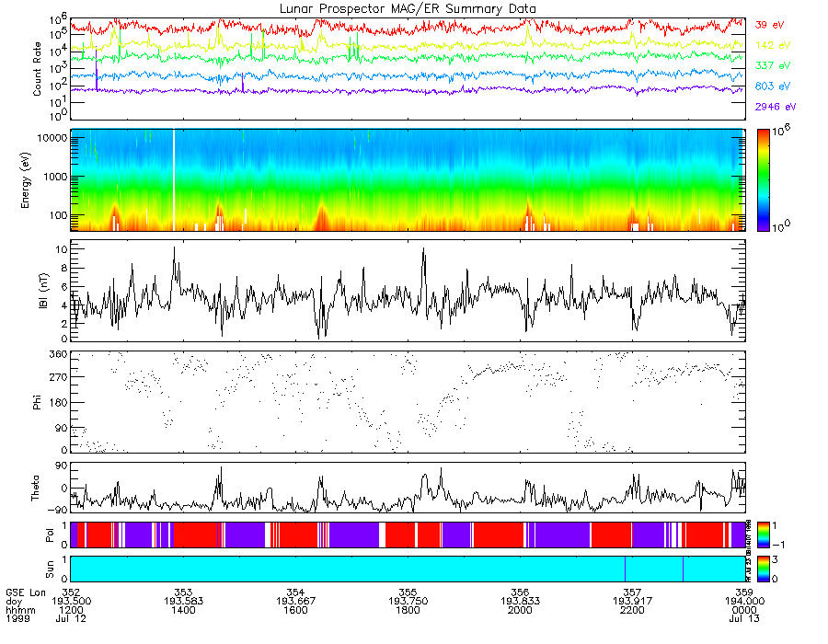Select the '337 eV' legend label

pyautogui.click(x=773, y=65)
